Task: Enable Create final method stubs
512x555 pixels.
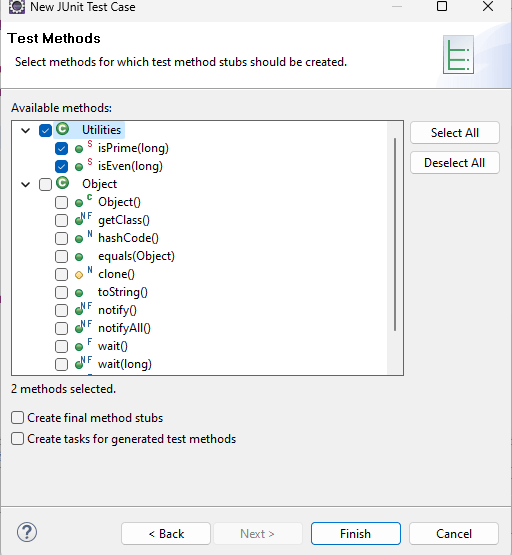Action: (x=17, y=418)
